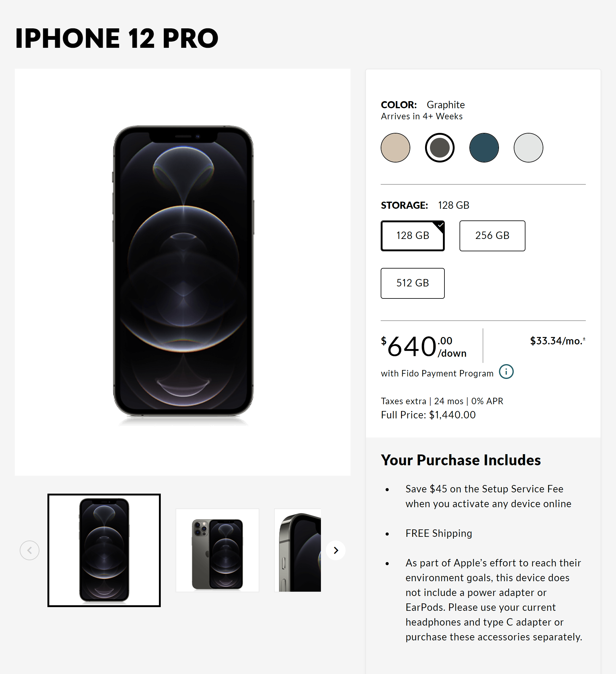Show next product thumbnails with right arrow
The height and width of the screenshot is (674, 616).
(336, 550)
